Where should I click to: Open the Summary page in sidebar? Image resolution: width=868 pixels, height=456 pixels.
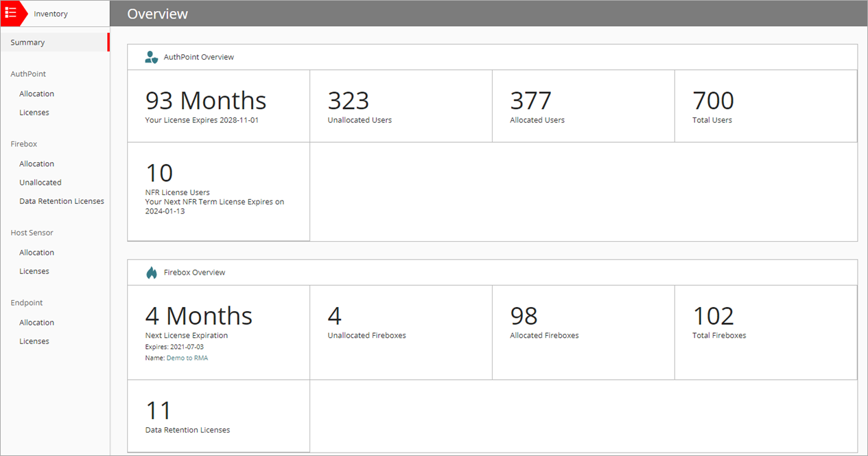(x=55, y=43)
